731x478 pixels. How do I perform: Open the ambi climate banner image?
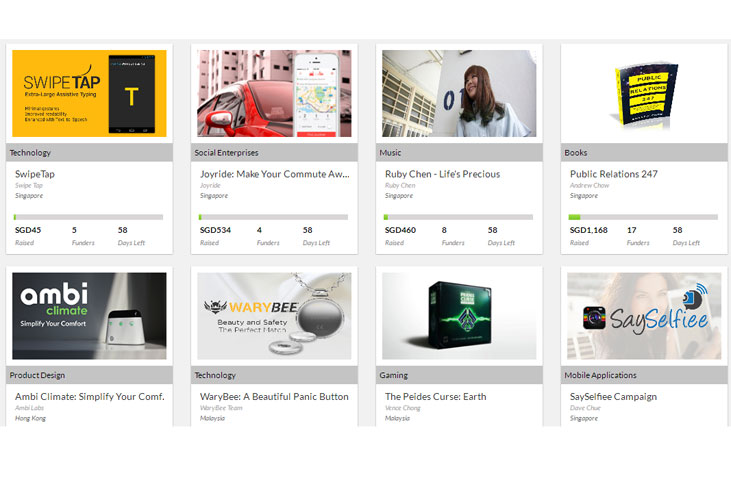pos(89,316)
